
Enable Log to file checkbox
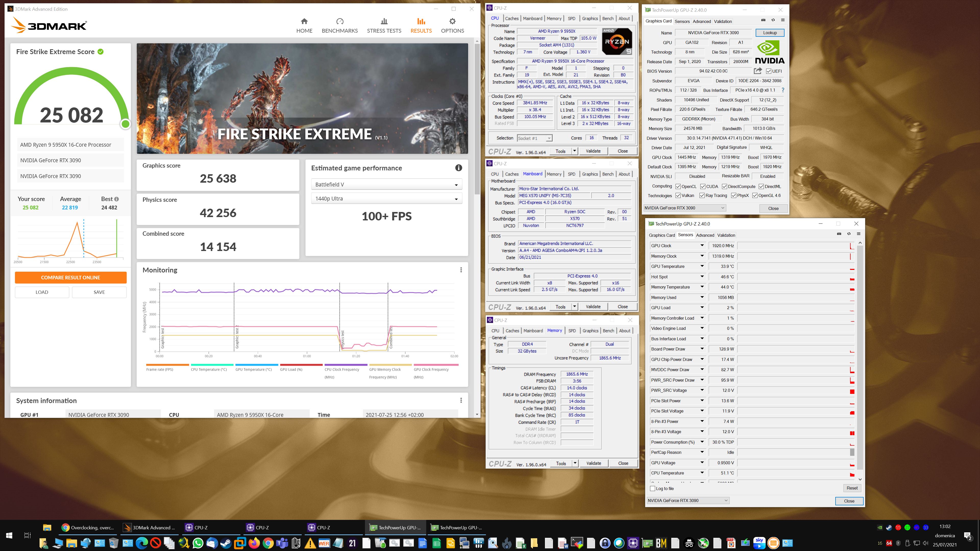(653, 488)
